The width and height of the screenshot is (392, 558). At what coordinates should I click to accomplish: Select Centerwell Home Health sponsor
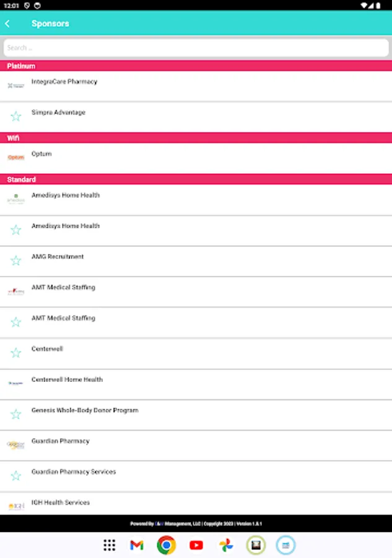click(x=67, y=379)
